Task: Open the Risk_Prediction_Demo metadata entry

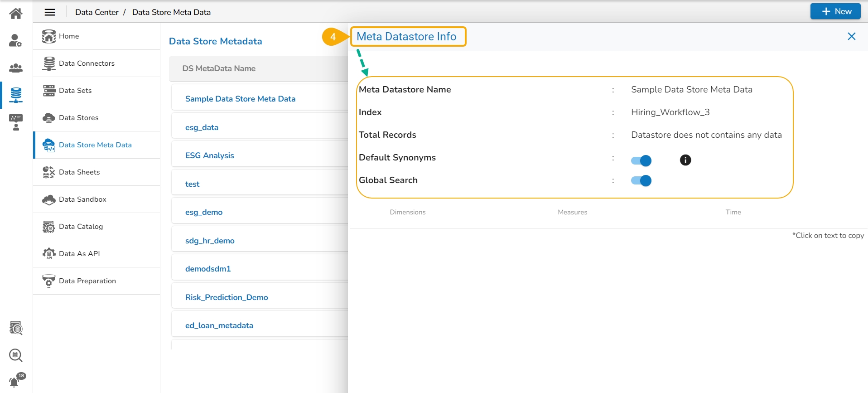Action: coord(227,297)
